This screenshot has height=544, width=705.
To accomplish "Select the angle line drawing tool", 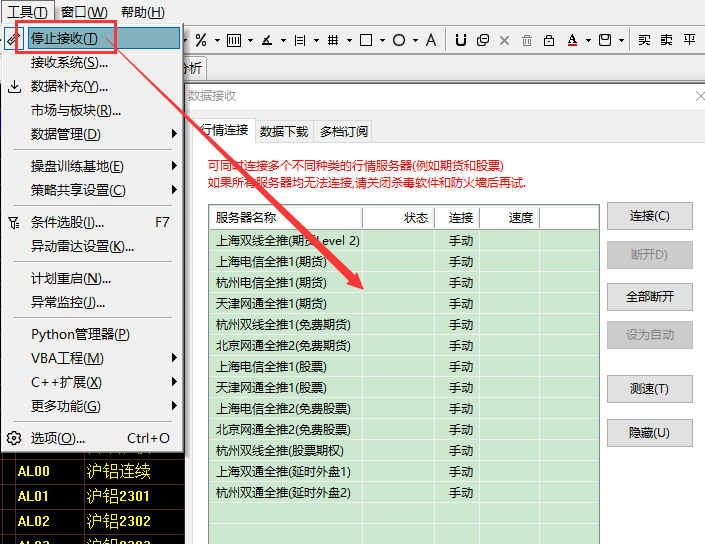I will coord(267,40).
